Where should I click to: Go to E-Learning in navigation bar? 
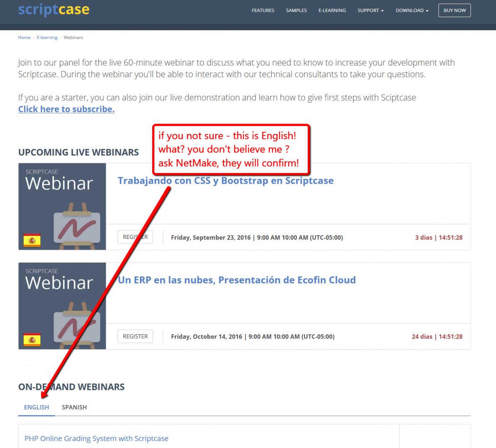[332, 10]
